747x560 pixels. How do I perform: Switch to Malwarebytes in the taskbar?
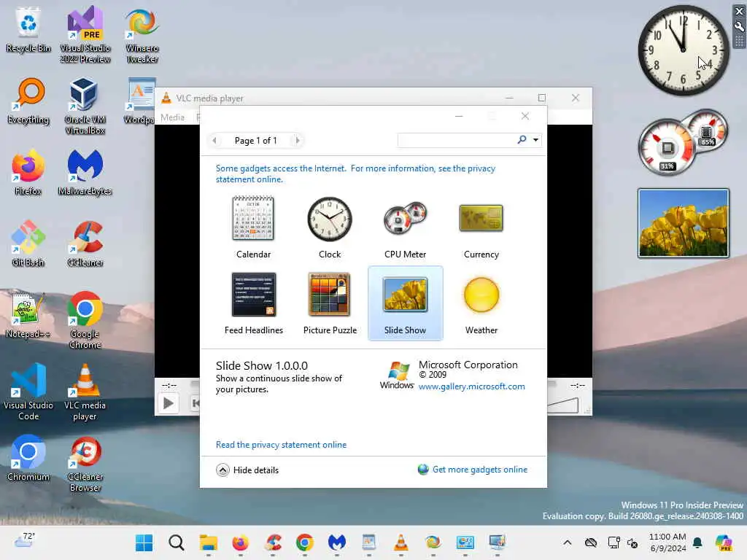click(337, 542)
